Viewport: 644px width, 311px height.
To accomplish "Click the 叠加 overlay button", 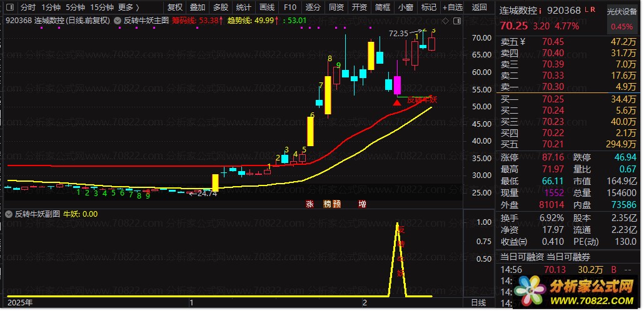I will click(x=198, y=7).
